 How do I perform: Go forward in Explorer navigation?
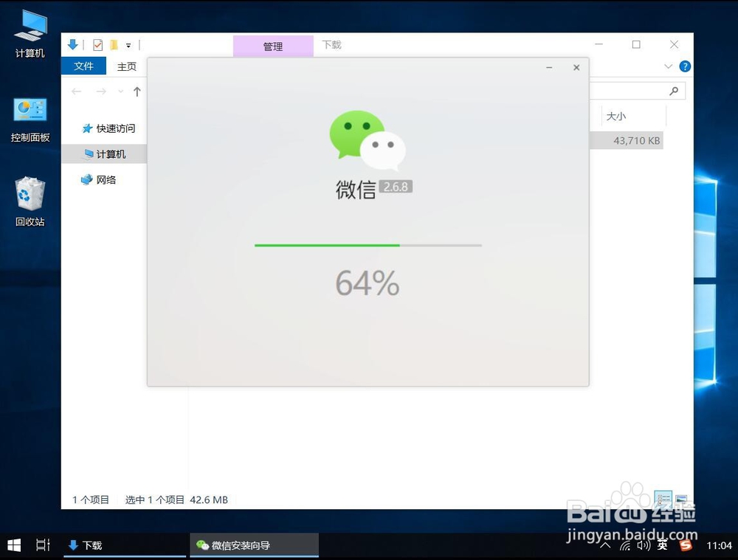pos(101,91)
